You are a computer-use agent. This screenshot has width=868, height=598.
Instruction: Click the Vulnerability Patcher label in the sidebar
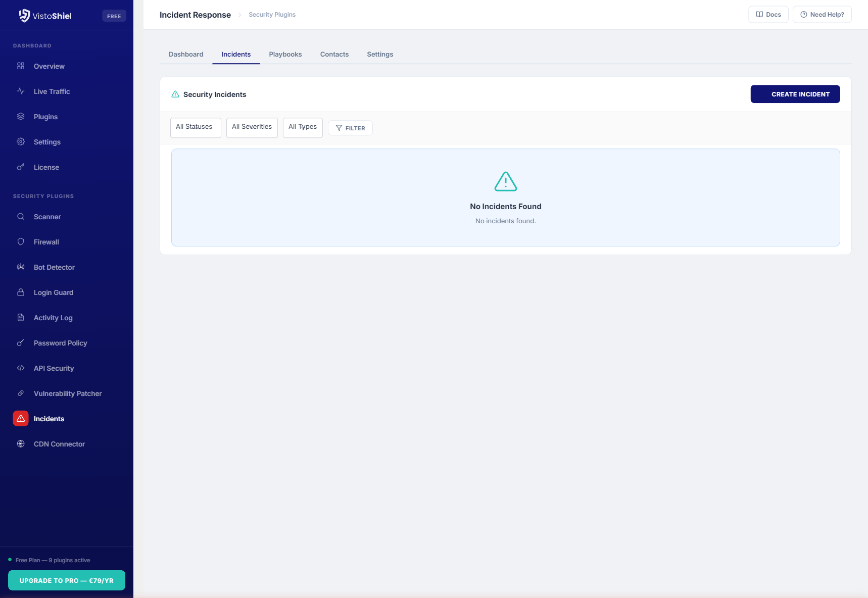pyautogui.click(x=68, y=393)
